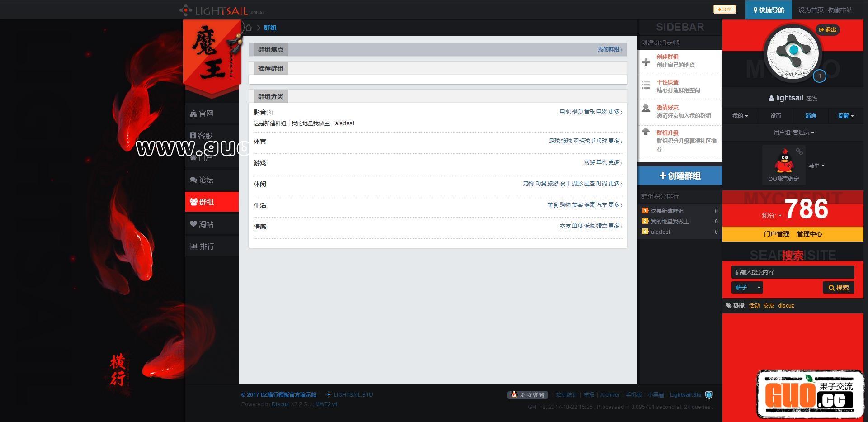Click the notification badge on avatar
Image resolution: width=868 pixels, height=422 pixels.
819,76
